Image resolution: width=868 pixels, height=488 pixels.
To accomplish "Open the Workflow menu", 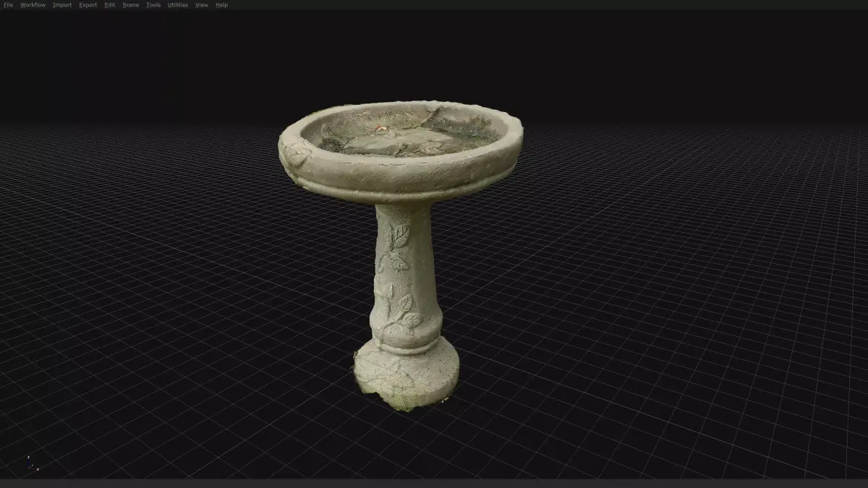I will click(33, 5).
